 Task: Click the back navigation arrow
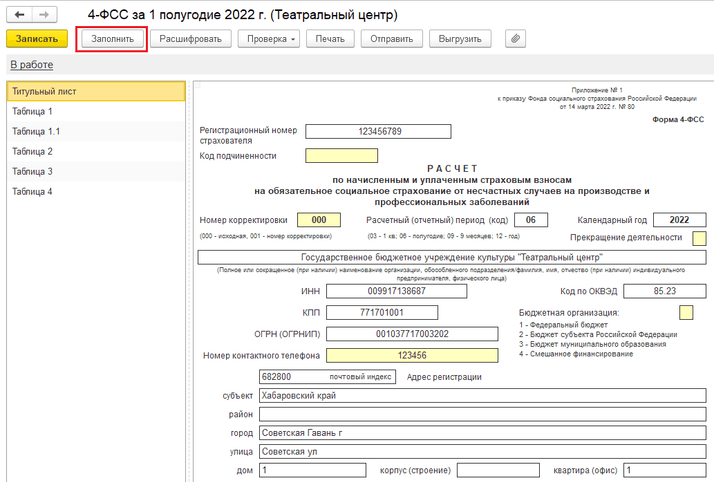click(19, 16)
